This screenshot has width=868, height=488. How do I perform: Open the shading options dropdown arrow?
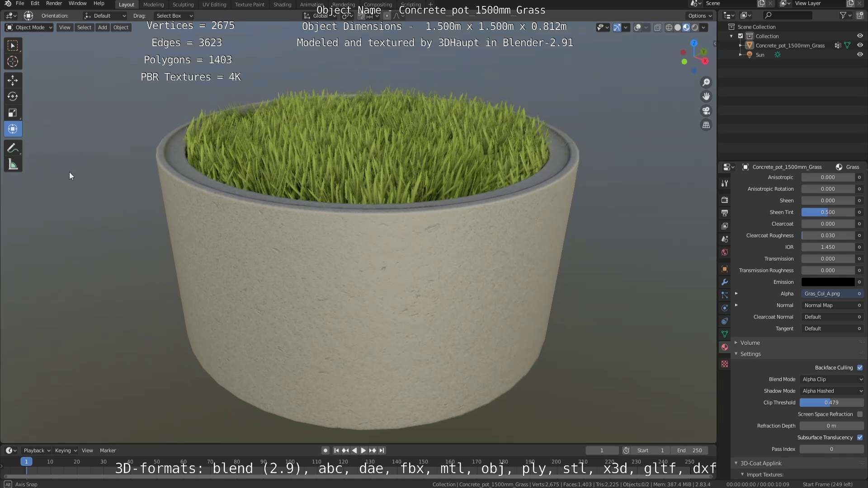click(703, 28)
